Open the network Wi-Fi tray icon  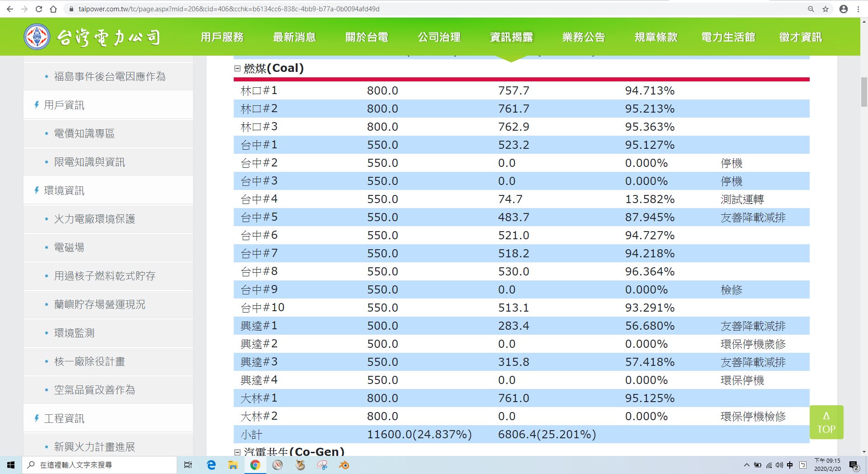click(x=769, y=465)
